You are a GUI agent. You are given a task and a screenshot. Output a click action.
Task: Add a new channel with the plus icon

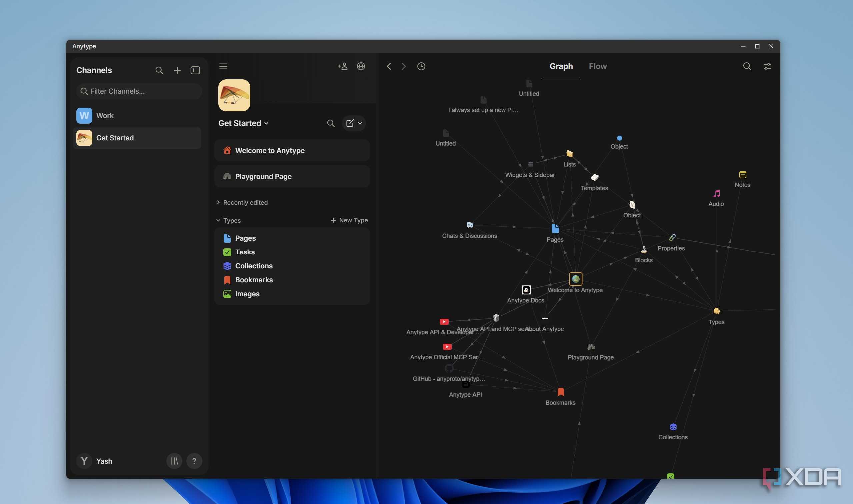point(177,70)
